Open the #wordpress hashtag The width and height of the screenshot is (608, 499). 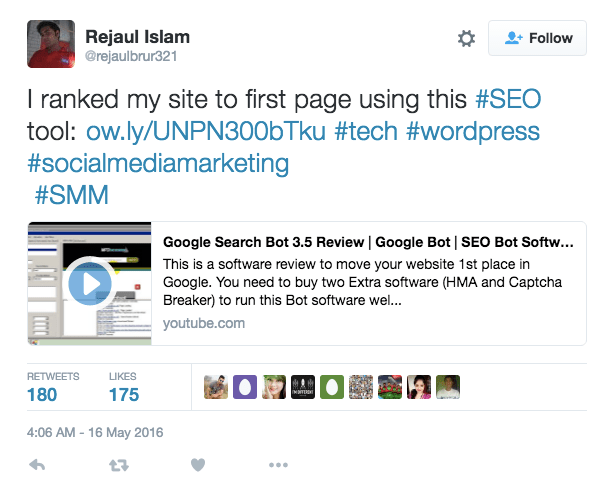(473, 131)
